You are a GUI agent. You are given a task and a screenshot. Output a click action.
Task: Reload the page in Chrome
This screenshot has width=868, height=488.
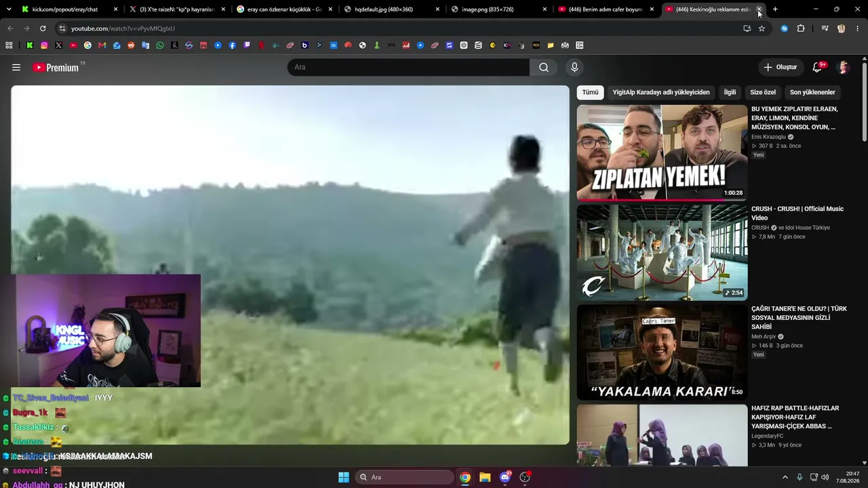[43, 28]
